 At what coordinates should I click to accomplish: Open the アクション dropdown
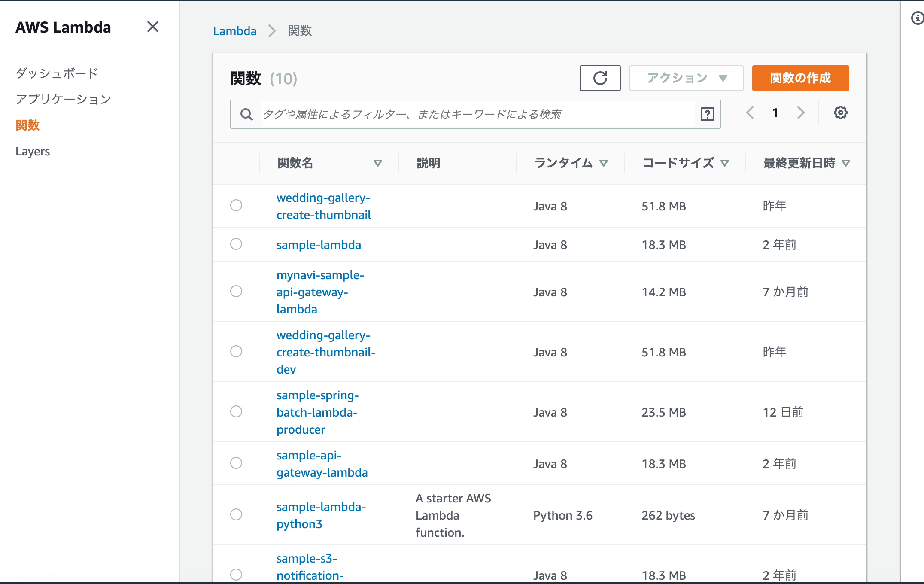coord(686,78)
